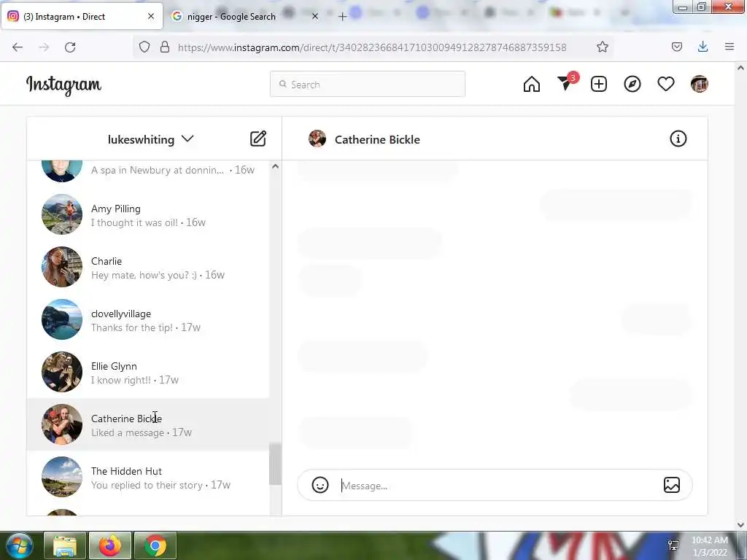The image size is (747, 560).
Task: Open Direct messages paper plane icon
Action: (566, 82)
